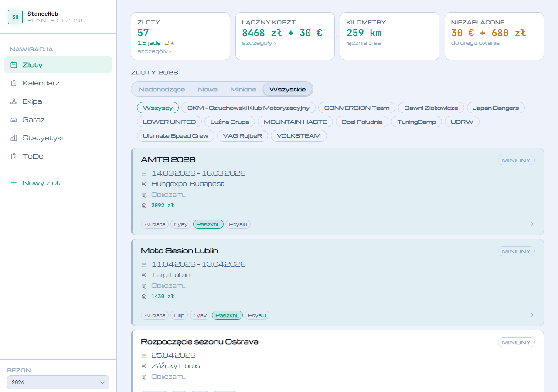Image resolution: width=558 pixels, height=392 pixels.
Task: Go to Statystyki in navigation
Action: tap(58, 138)
